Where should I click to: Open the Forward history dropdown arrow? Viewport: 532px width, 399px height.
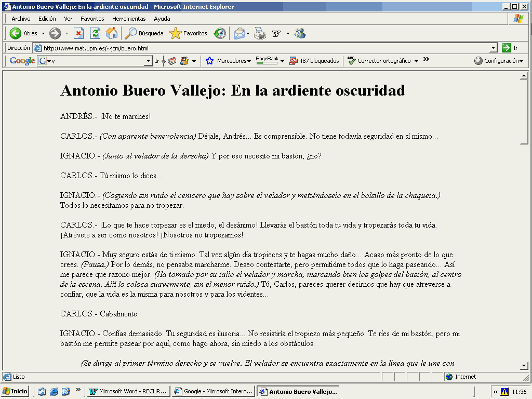pos(66,33)
